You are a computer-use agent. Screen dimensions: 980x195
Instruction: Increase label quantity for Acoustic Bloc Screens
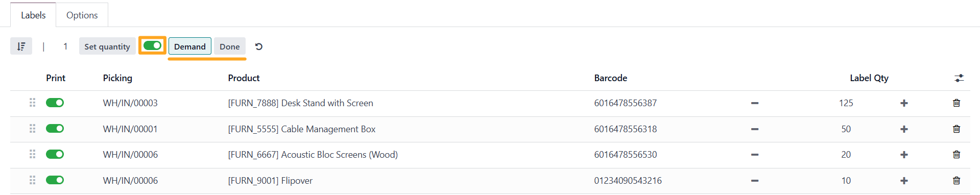coord(904,155)
